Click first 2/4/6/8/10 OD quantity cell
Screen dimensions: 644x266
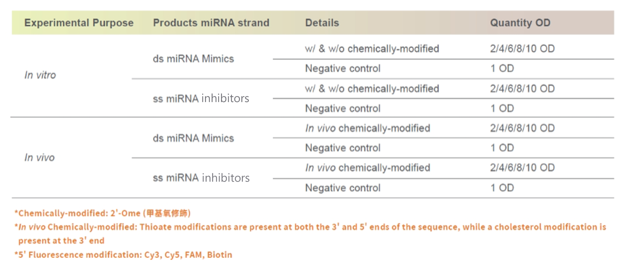pyautogui.click(x=522, y=49)
